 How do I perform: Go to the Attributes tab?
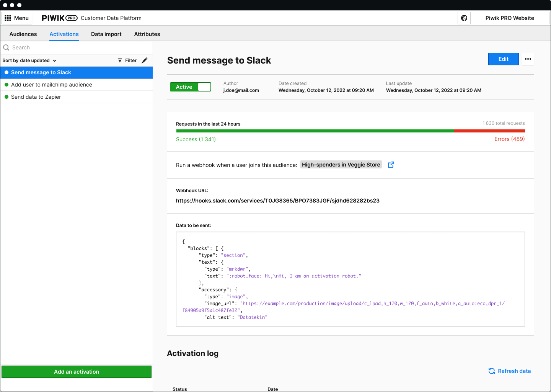coord(147,34)
